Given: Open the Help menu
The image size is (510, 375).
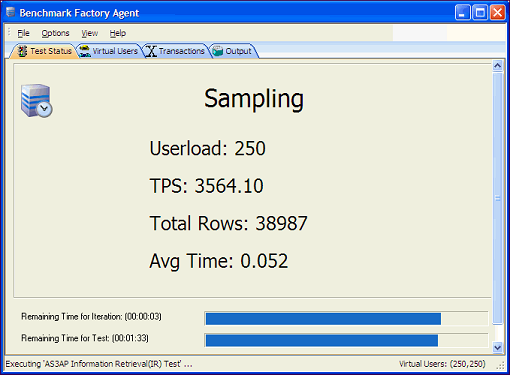Looking at the screenshot, I should tap(118, 33).
